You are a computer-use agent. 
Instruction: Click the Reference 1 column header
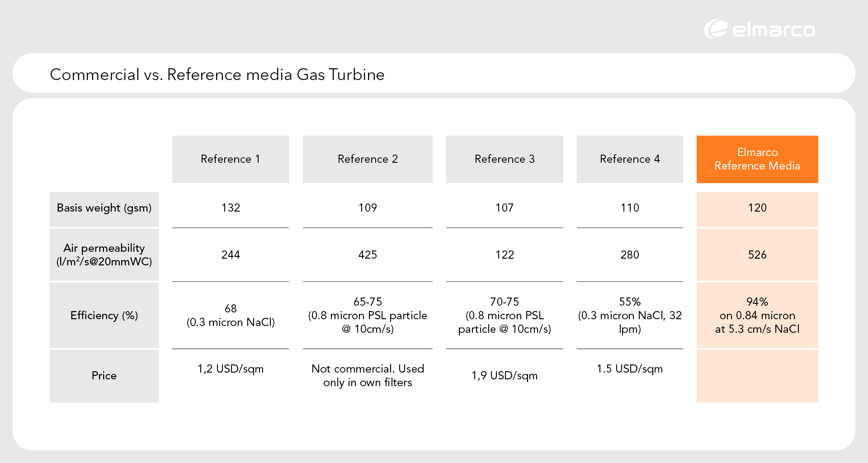[x=231, y=159]
